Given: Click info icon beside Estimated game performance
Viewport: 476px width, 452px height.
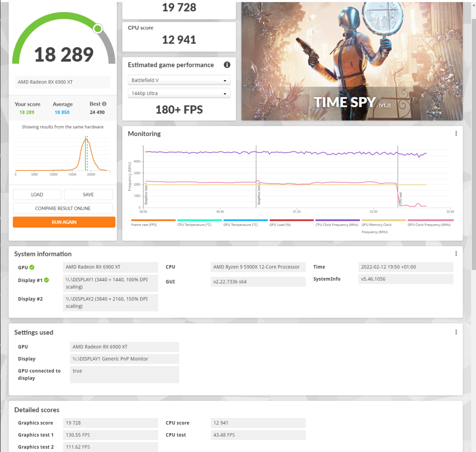Looking at the screenshot, I should coord(227,65).
